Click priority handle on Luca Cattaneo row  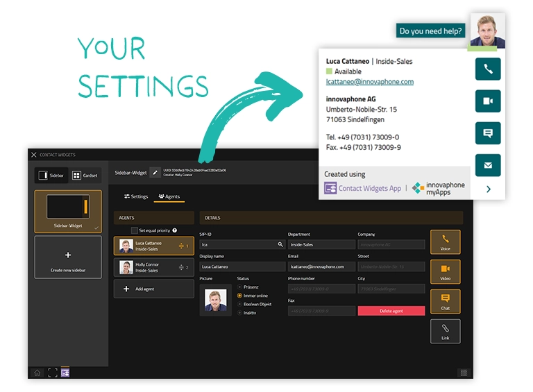(x=181, y=246)
